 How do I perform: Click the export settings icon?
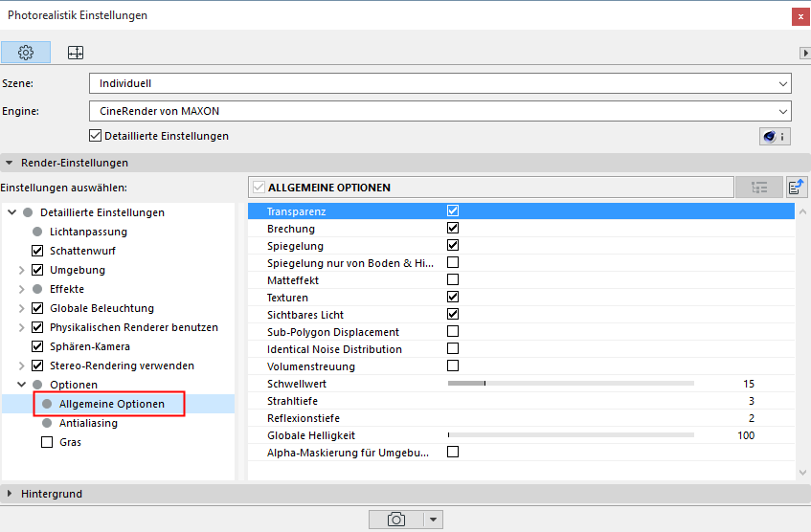coord(797,188)
